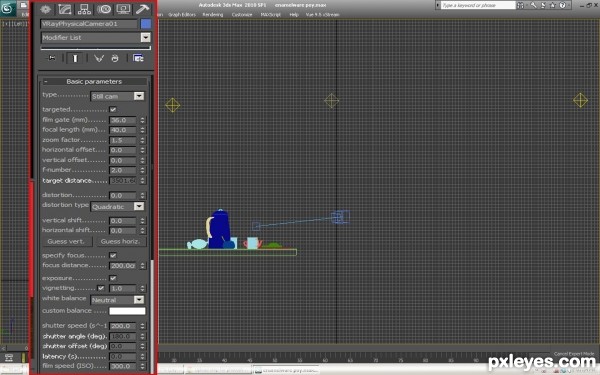
Task: Select the right yellow light object in viewport
Action: click(x=580, y=101)
